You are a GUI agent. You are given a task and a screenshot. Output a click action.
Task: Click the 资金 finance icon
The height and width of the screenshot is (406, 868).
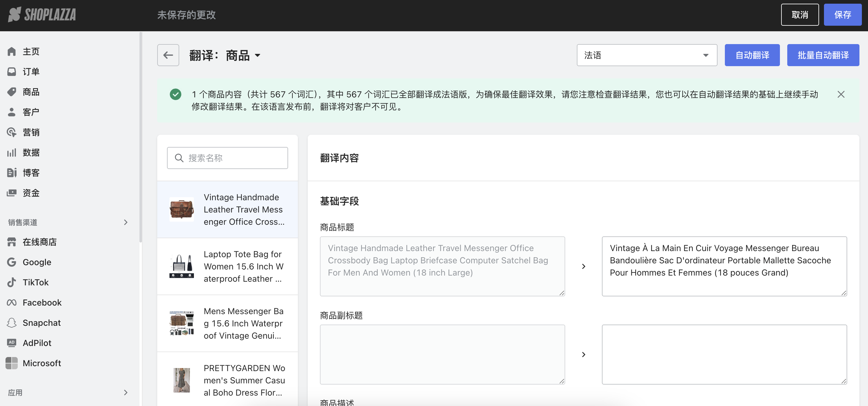pyautogui.click(x=12, y=193)
